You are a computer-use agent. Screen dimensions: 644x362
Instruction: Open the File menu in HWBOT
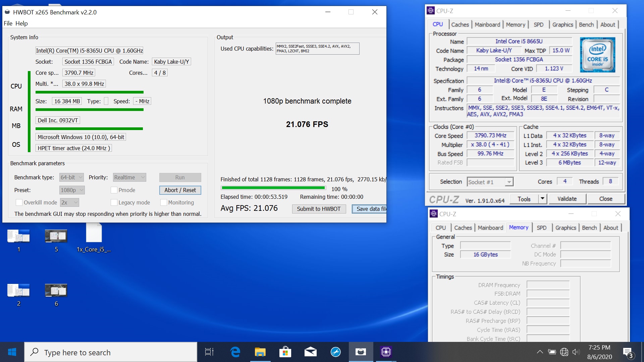(8, 23)
